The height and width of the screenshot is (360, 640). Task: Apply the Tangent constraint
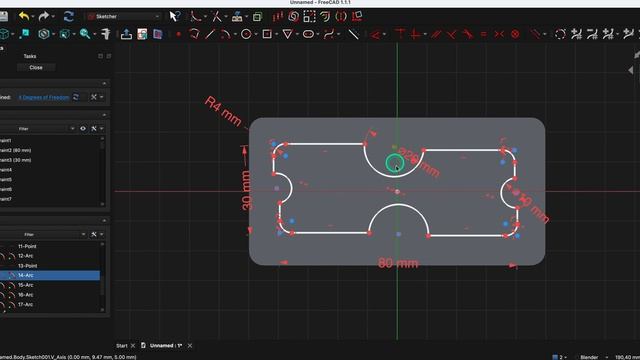tap(467, 34)
